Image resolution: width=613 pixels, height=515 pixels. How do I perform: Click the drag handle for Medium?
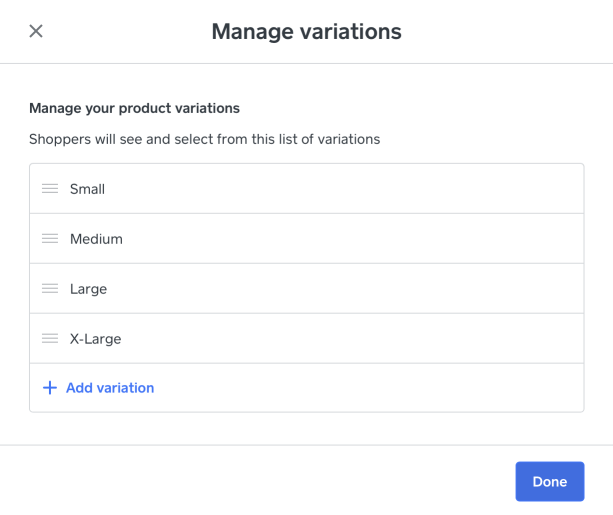(x=50, y=239)
